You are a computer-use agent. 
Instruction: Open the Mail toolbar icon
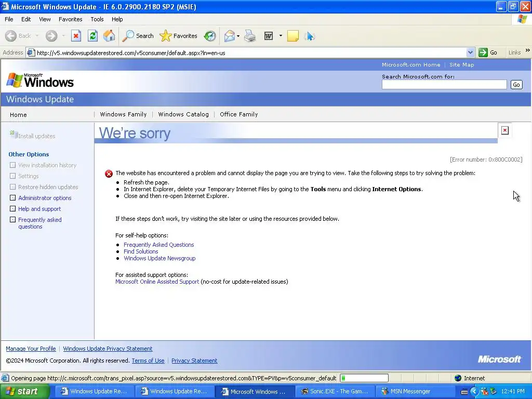click(x=230, y=36)
